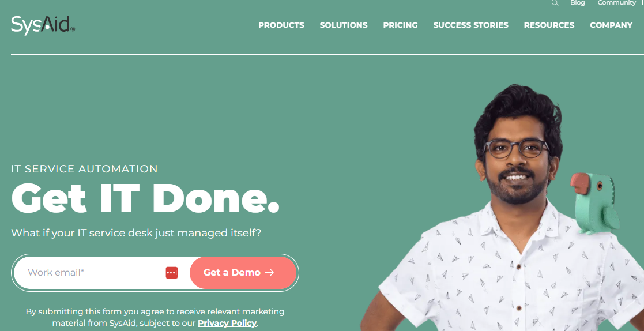The image size is (644, 331).
Task: Click the arrow on Get a Demo
Action: pyautogui.click(x=269, y=273)
